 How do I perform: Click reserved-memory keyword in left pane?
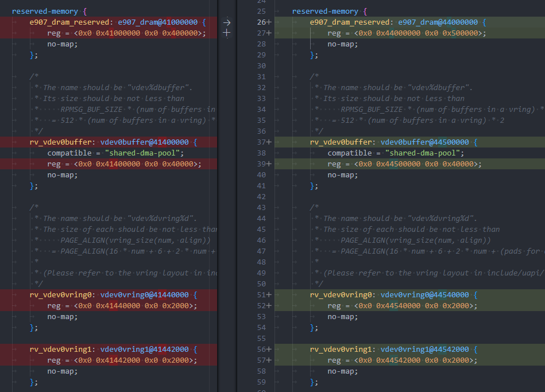45,11
